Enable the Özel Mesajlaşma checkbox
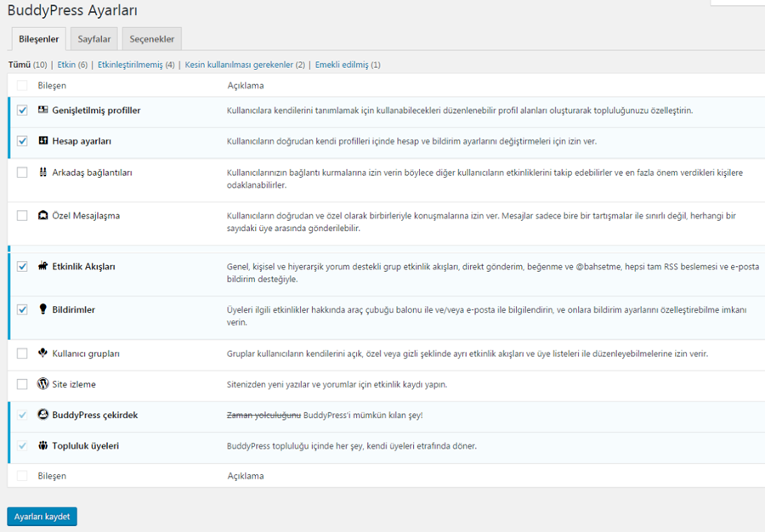The image size is (765, 532). pyautogui.click(x=22, y=216)
